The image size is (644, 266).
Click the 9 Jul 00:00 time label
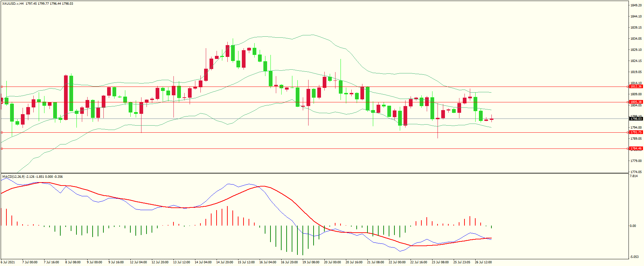coord(95,262)
